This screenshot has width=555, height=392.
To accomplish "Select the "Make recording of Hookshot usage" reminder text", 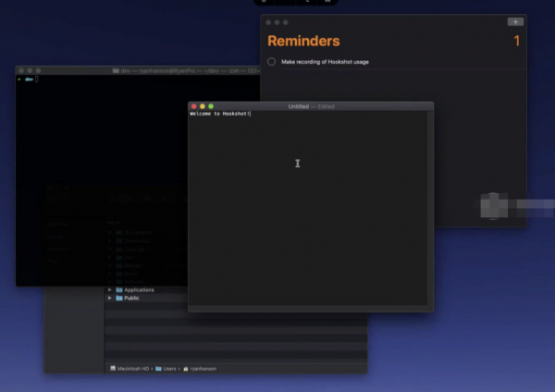I will (325, 62).
